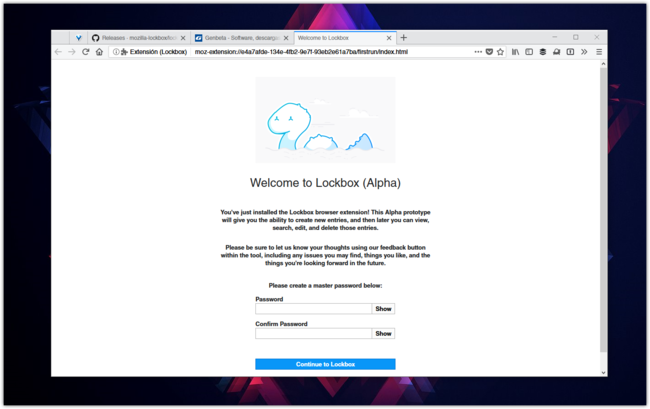Viewport: 650px width, 409px height.
Task: Close the Welcome to Lockbox tab
Action: click(x=389, y=38)
